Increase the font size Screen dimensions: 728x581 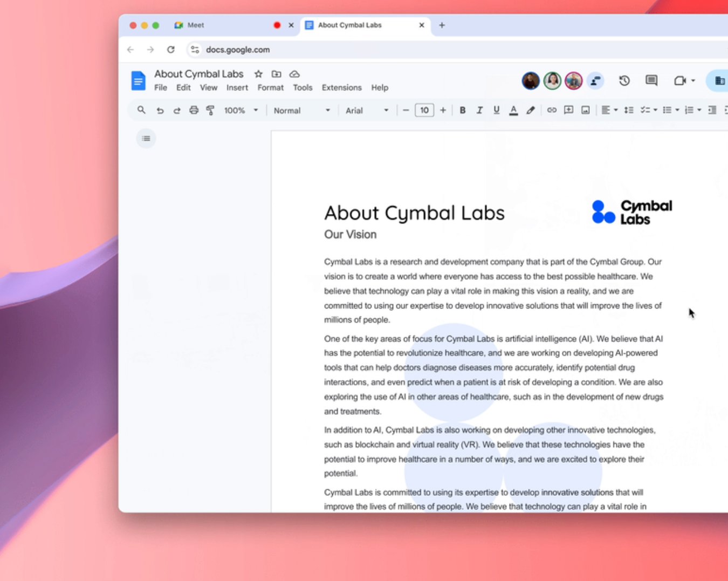(x=443, y=110)
